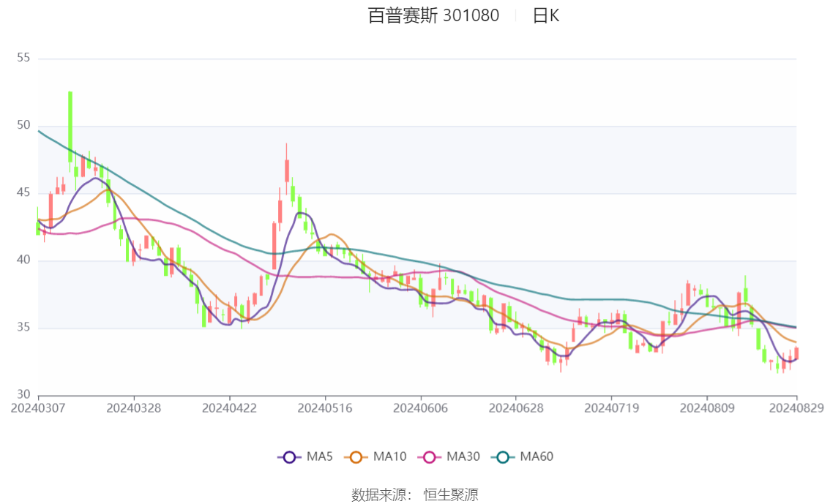
Task: Click the last red candlestick at 20240829
Action: (x=796, y=353)
